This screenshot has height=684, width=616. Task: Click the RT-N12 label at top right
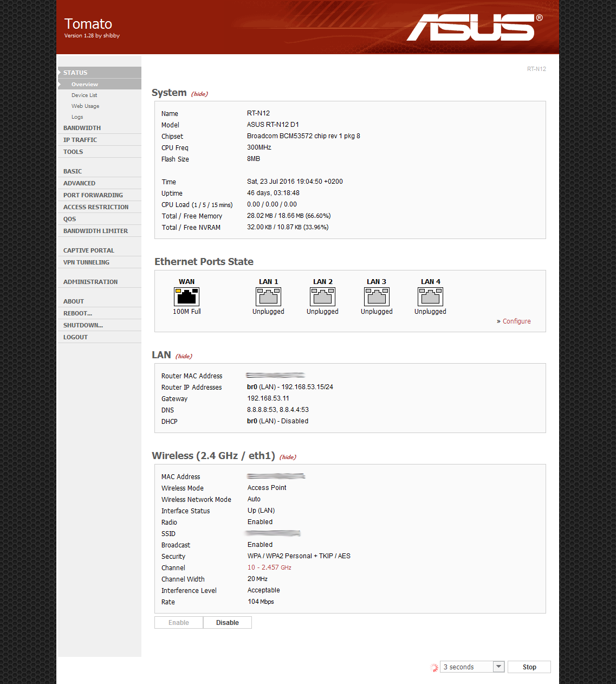click(x=536, y=69)
